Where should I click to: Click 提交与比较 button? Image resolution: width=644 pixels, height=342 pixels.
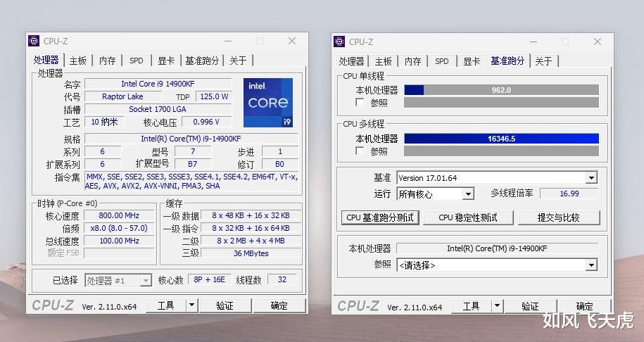(x=559, y=217)
